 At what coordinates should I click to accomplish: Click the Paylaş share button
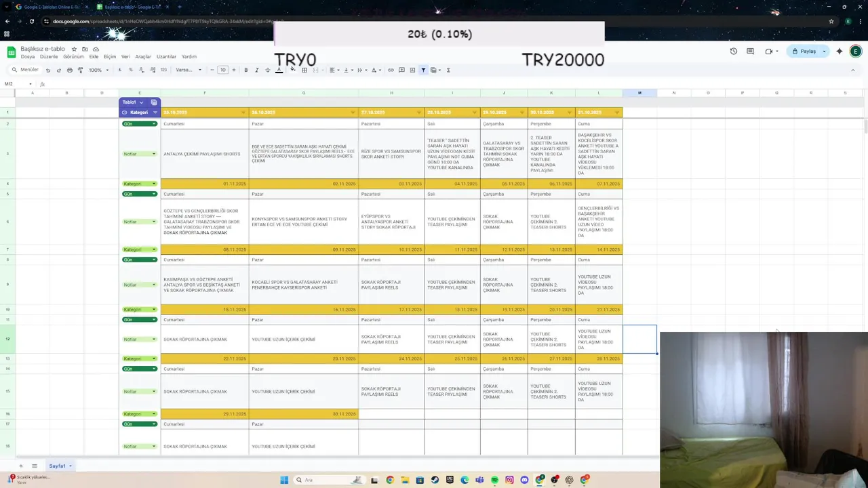[804, 52]
